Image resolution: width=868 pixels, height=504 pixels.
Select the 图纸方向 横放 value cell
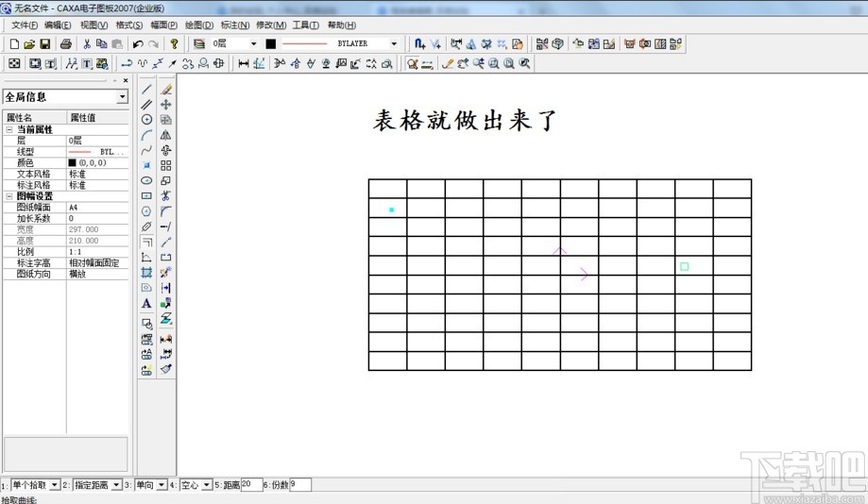point(98,274)
